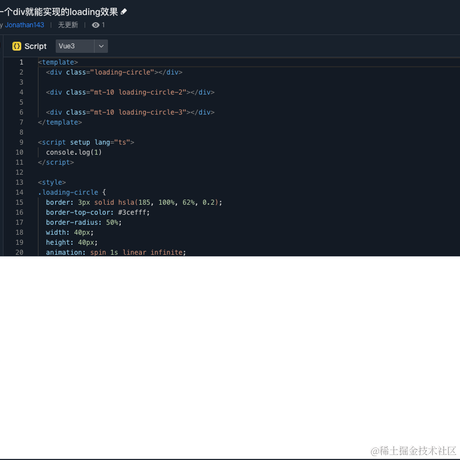Click the 'border-radius: 50%' line
Viewport: 460px width, 460px height.
pos(84,222)
